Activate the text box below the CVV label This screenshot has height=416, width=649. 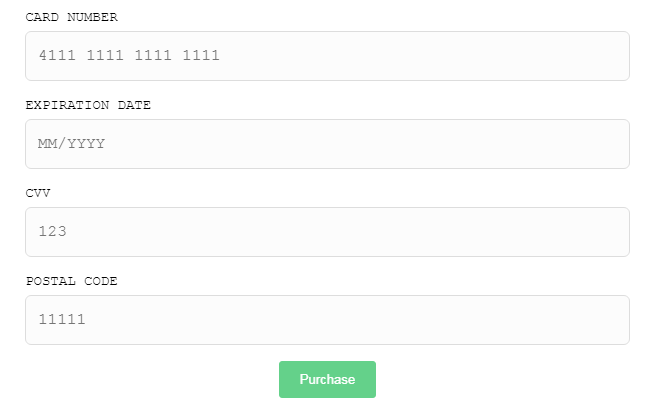tap(327, 232)
